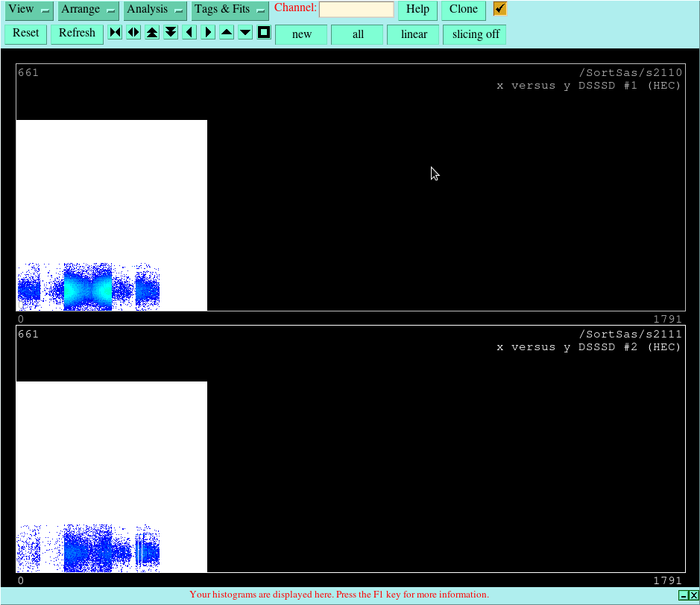The image size is (700, 605).
Task: Open the Analysis menu
Action: click(x=155, y=10)
